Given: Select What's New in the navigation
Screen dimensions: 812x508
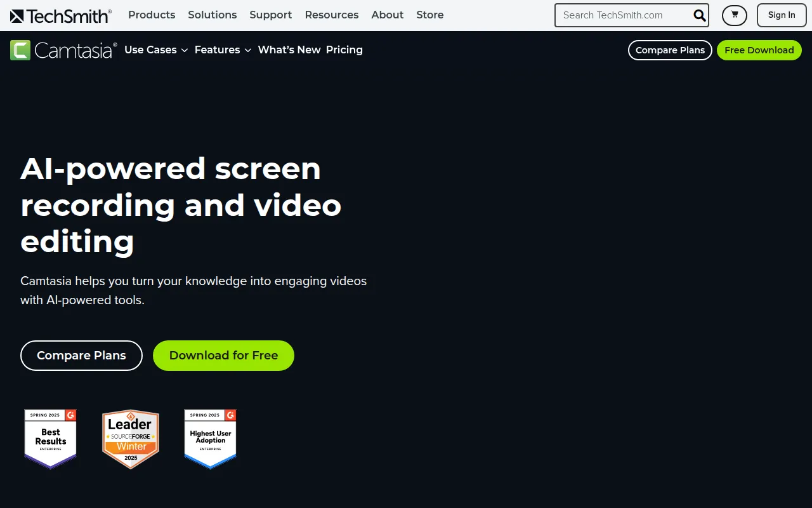Looking at the screenshot, I should 289,50.
